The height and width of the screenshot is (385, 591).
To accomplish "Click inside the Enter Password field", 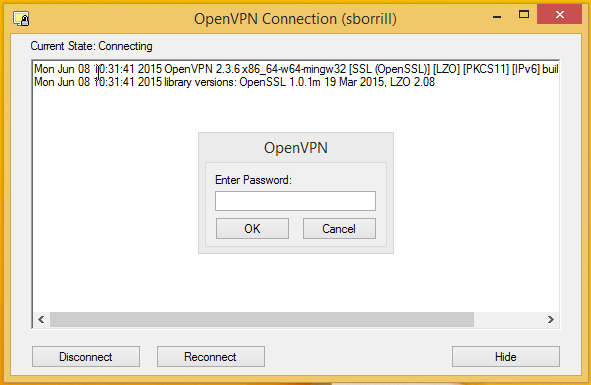I will point(295,201).
